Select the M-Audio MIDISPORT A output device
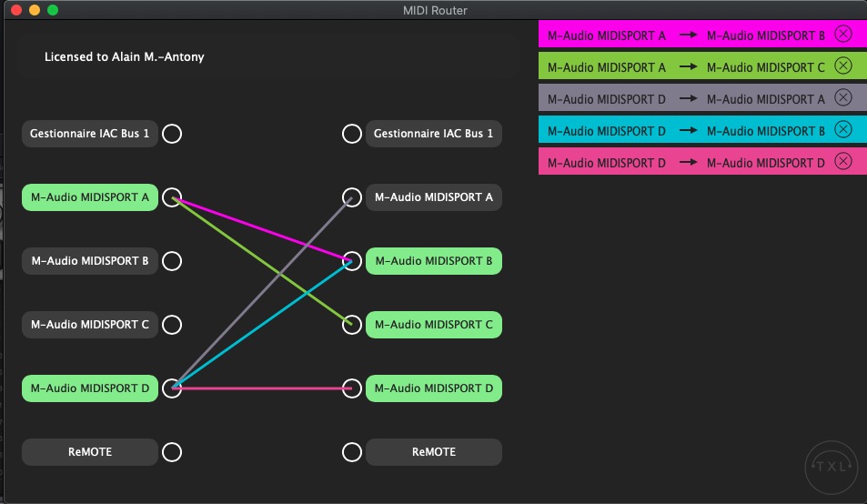Image resolution: width=867 pixels, height=504 pixels. [433, 197]
